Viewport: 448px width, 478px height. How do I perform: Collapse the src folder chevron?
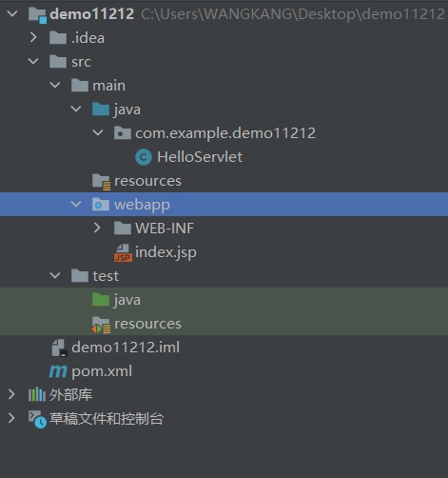point(33,61)
